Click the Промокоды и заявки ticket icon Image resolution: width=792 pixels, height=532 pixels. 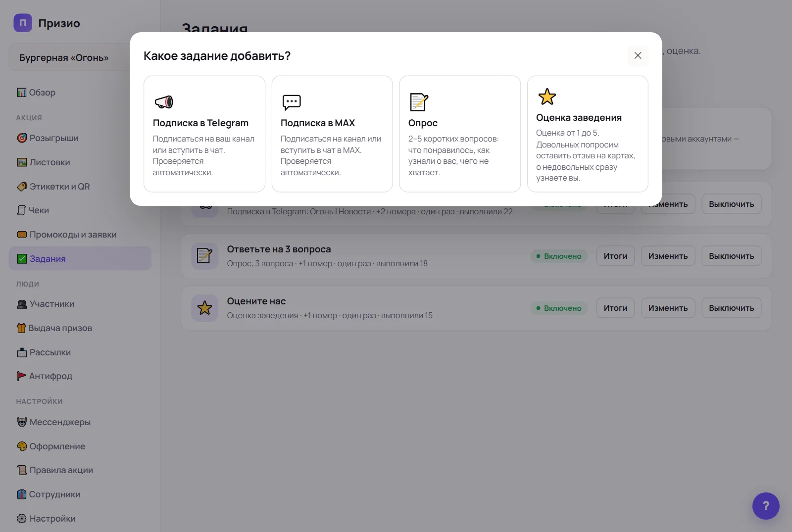22,235
